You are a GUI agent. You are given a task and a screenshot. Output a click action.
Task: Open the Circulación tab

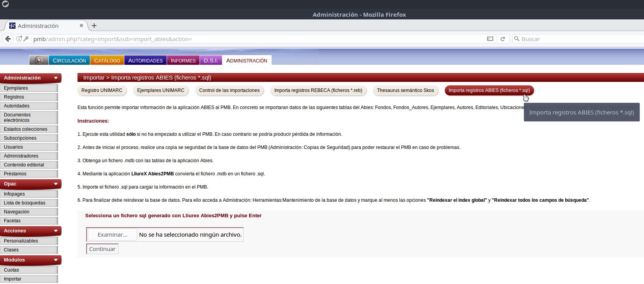69,61
